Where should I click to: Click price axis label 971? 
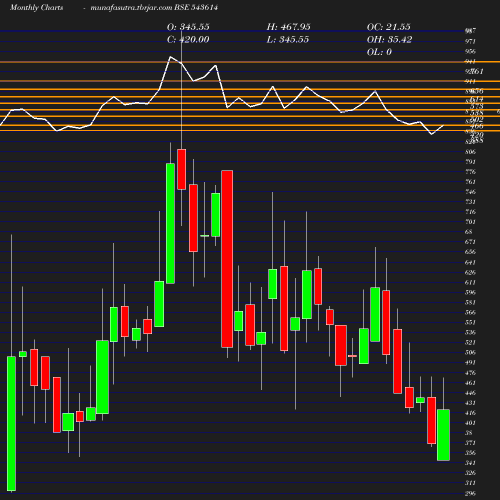pos(470,41)
